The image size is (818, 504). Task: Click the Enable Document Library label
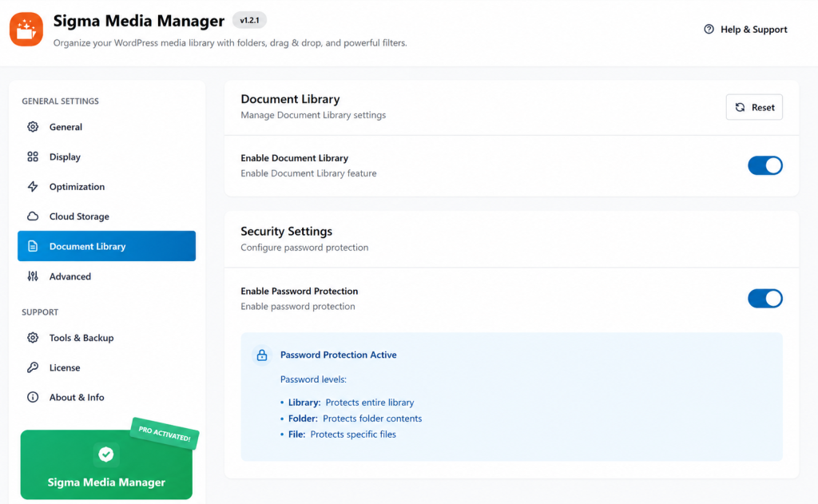click(294, 158)
